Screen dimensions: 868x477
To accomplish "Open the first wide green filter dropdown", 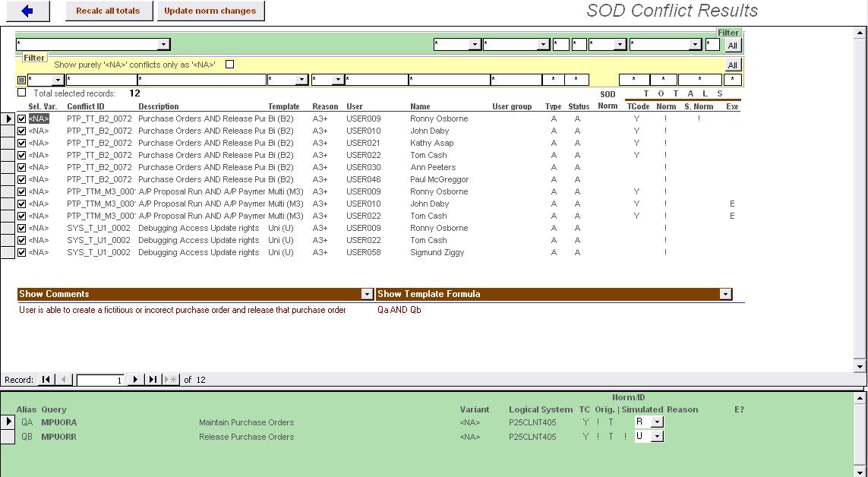I will 163,44.
